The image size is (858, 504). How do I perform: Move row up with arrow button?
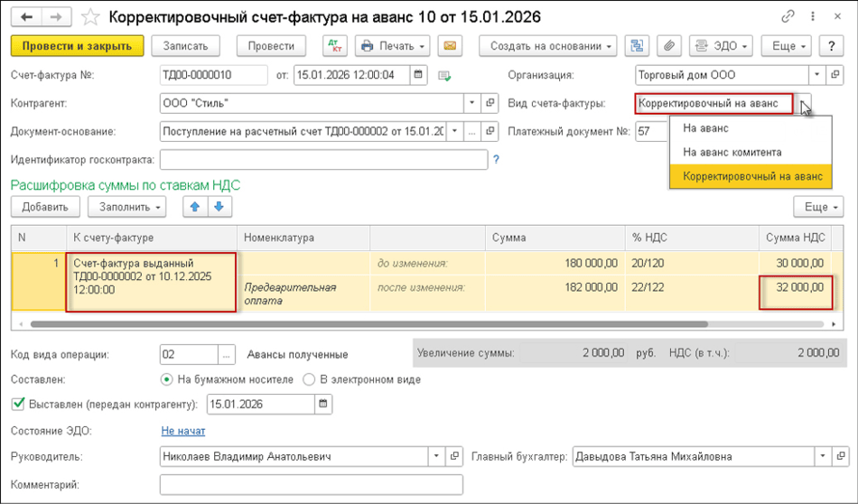pyautogui.click(x=194, y=207)
